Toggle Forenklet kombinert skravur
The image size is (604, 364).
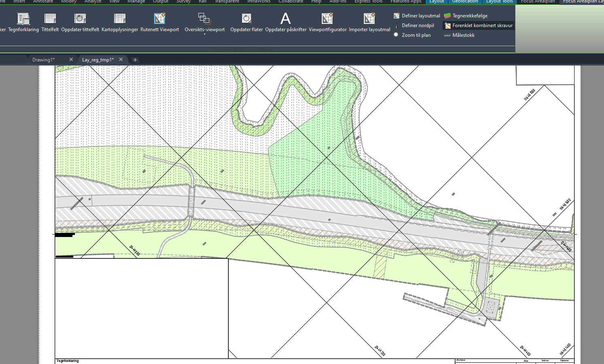pos(479,25)
